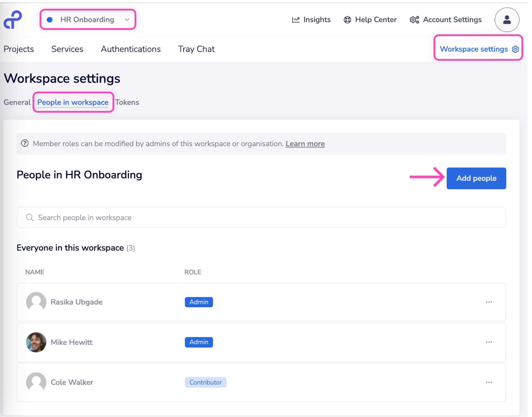532x417 pixels.
Task: Click the Help Center lifebuoy icon
Action: coord(347,20)
